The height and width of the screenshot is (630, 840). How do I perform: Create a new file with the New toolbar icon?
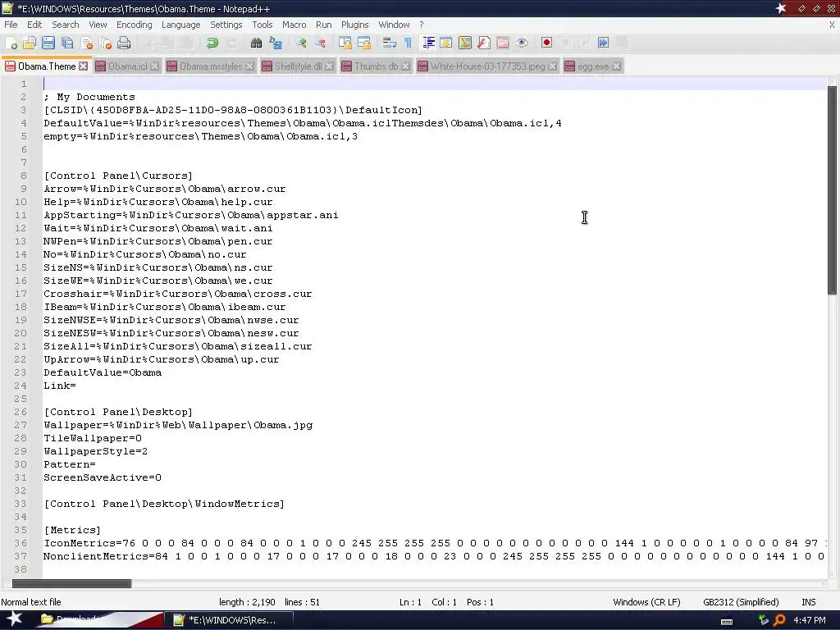coord(11,43)
